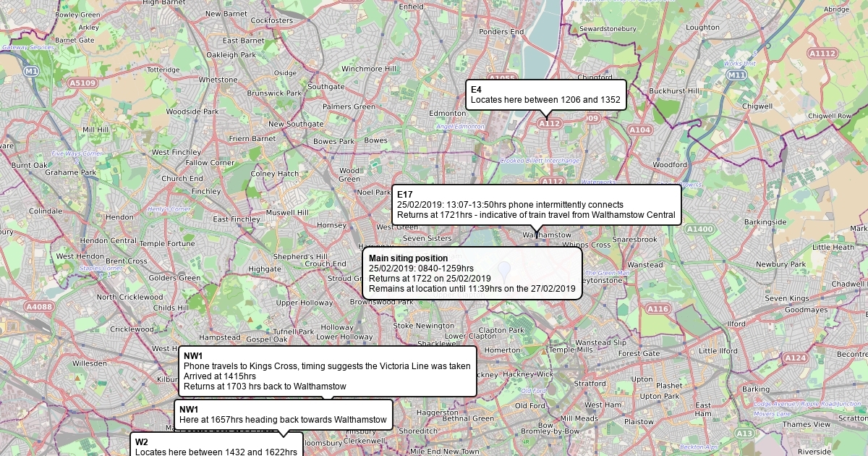
Task: Click the Stratford place label
Action: pyautogui.click(x=590, y=384)
